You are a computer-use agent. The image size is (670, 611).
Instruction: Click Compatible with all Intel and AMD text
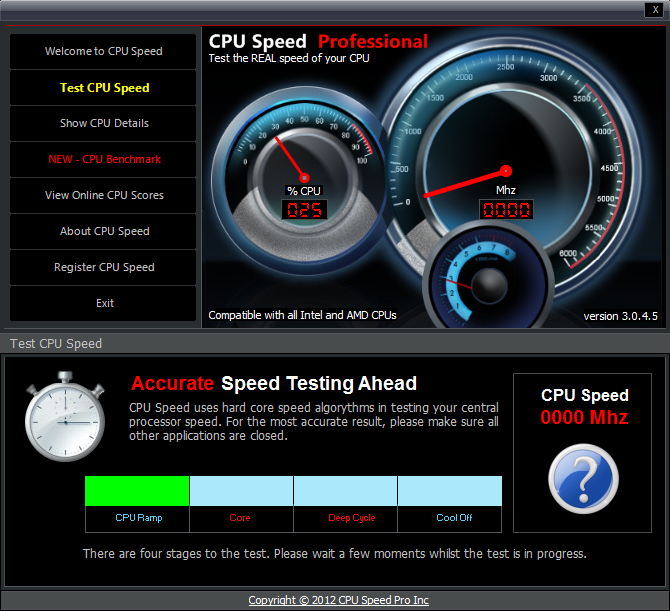pyautogui.click(x=303, y=315)
